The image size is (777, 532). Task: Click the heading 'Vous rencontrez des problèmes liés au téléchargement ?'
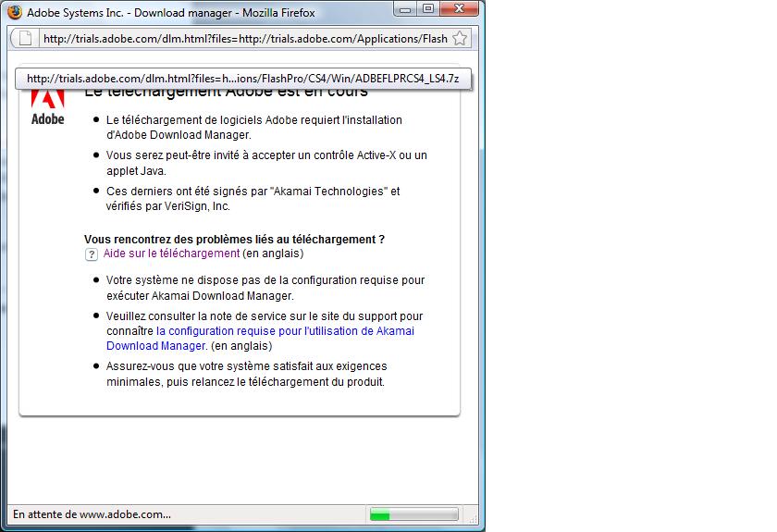234,239
